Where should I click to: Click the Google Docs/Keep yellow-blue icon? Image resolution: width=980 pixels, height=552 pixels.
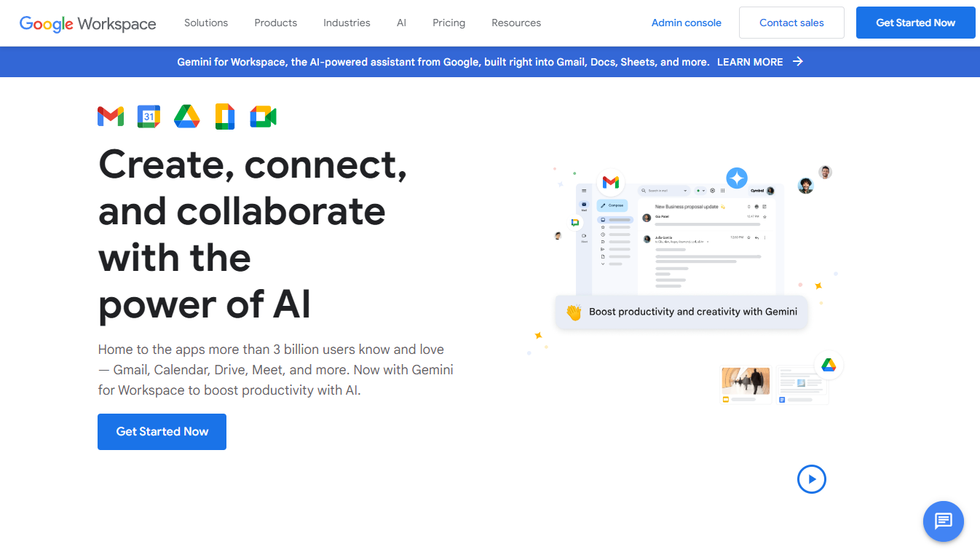pyautogui.click(x=225, y=117)
